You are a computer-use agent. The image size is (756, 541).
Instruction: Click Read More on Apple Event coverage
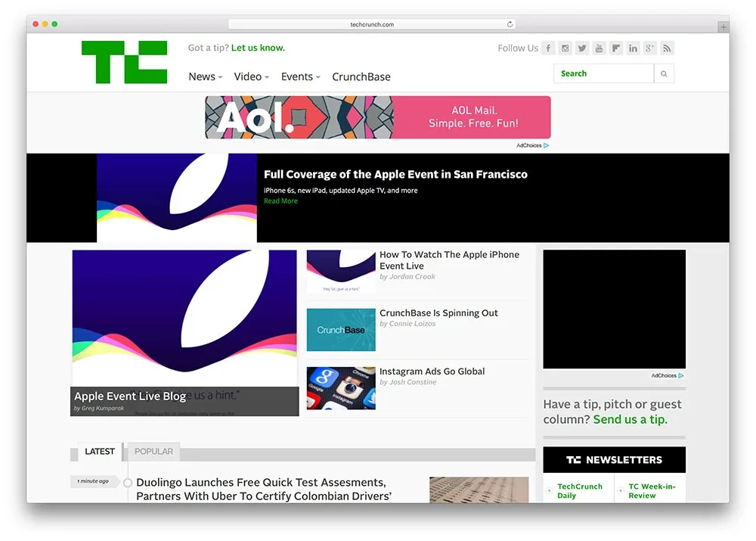tap(280, 201)
